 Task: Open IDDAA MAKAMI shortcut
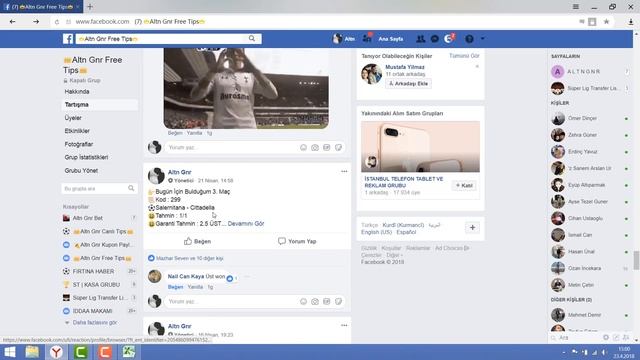pyautogui.click(x=92, y=311)
